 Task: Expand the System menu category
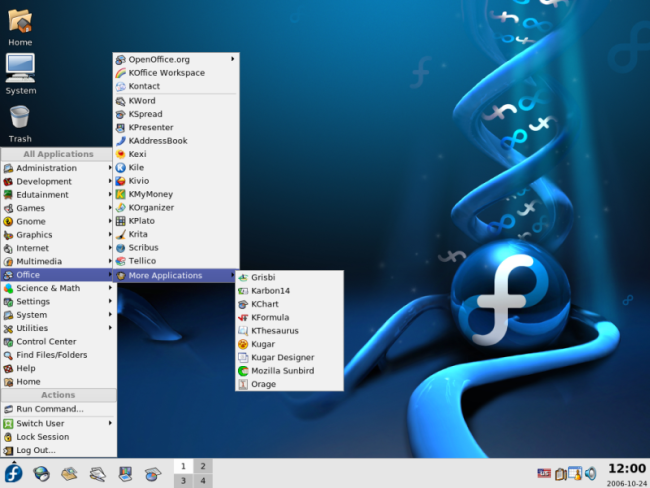[58, 315]
